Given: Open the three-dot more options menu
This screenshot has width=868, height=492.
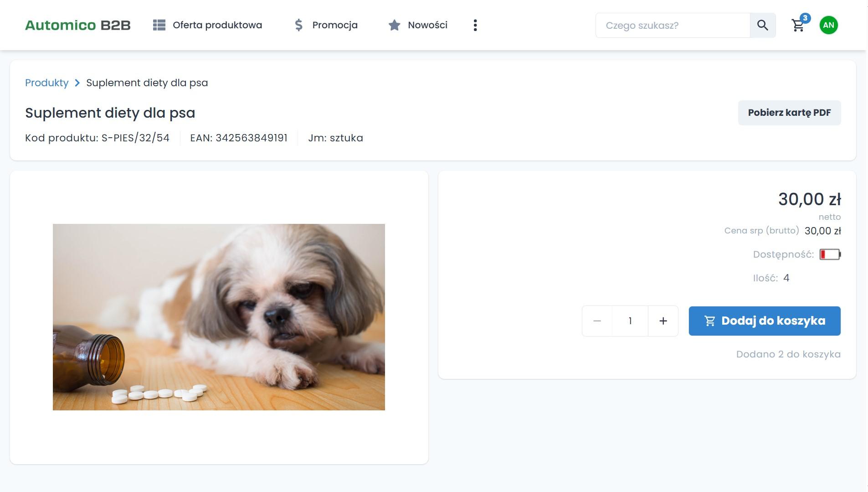Looking at the screenshot, I should (x=475, y=25).
